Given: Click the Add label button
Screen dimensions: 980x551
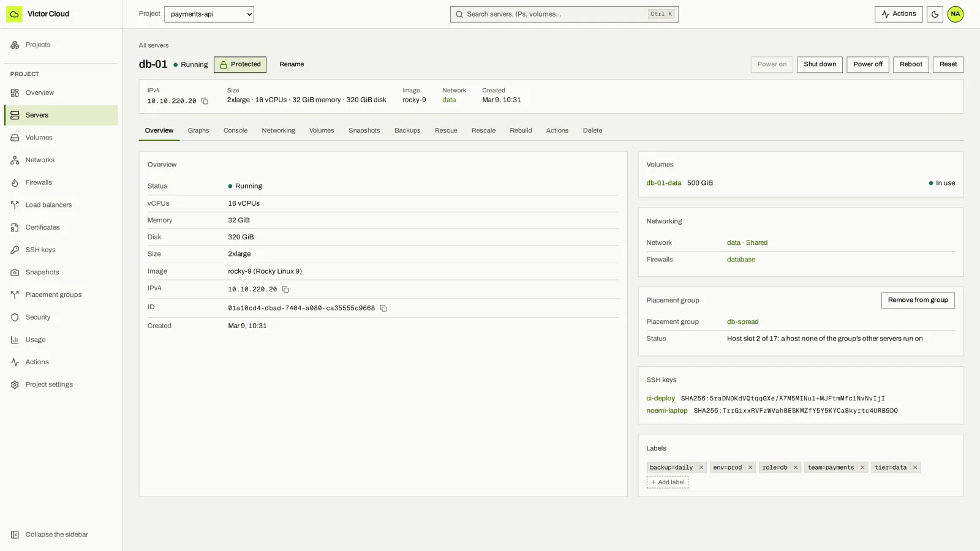Looking at the screenshot, I should 668,482.
